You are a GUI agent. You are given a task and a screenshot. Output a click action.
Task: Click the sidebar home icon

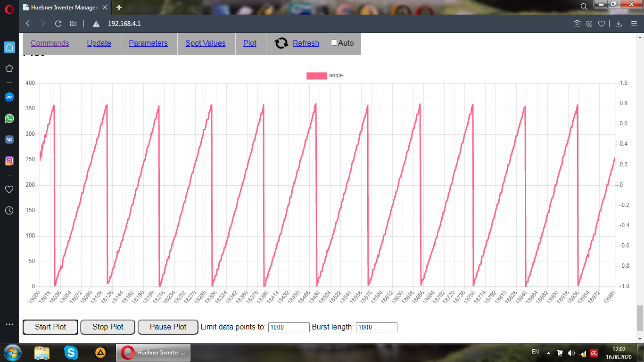pos(9,47)
